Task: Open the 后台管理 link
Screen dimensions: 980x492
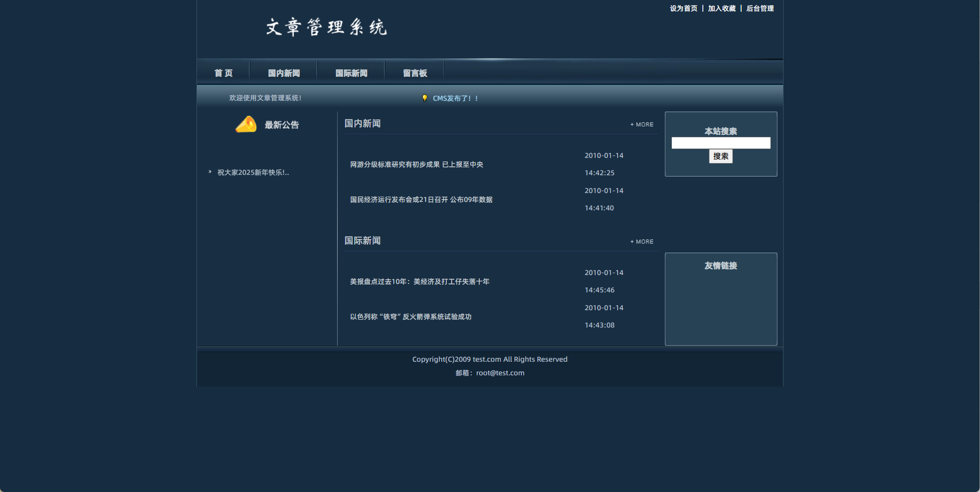Action: [x=760, y=8]
